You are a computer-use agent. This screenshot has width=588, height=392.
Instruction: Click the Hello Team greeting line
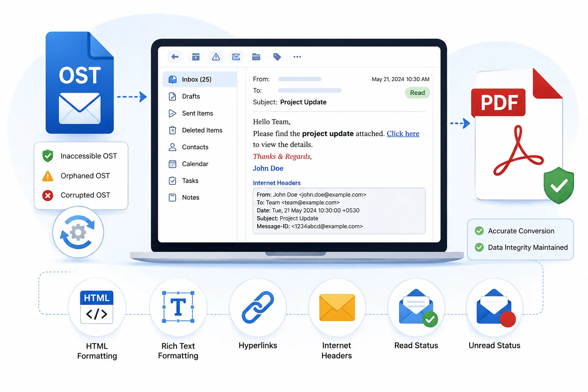click(x=271, y=122)
